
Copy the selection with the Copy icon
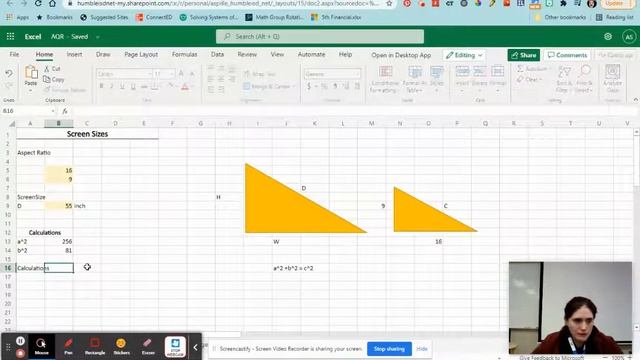[x=47, y=79]
